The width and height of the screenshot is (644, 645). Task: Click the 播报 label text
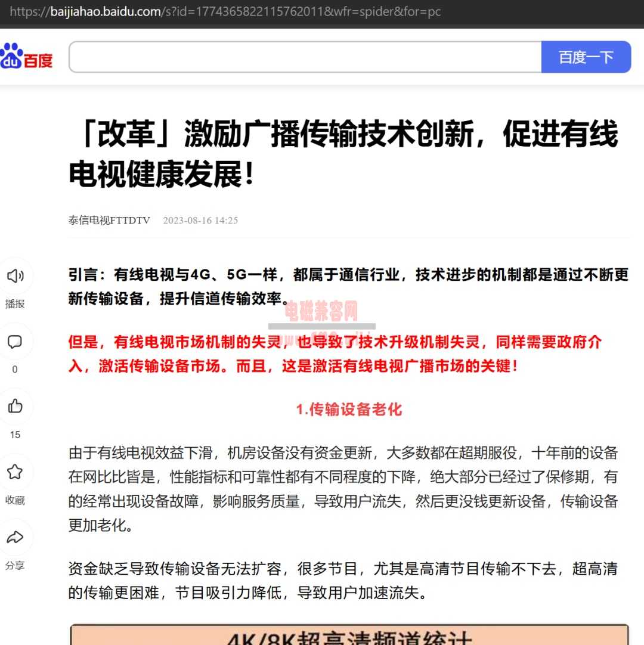click(x=15, y=304)
